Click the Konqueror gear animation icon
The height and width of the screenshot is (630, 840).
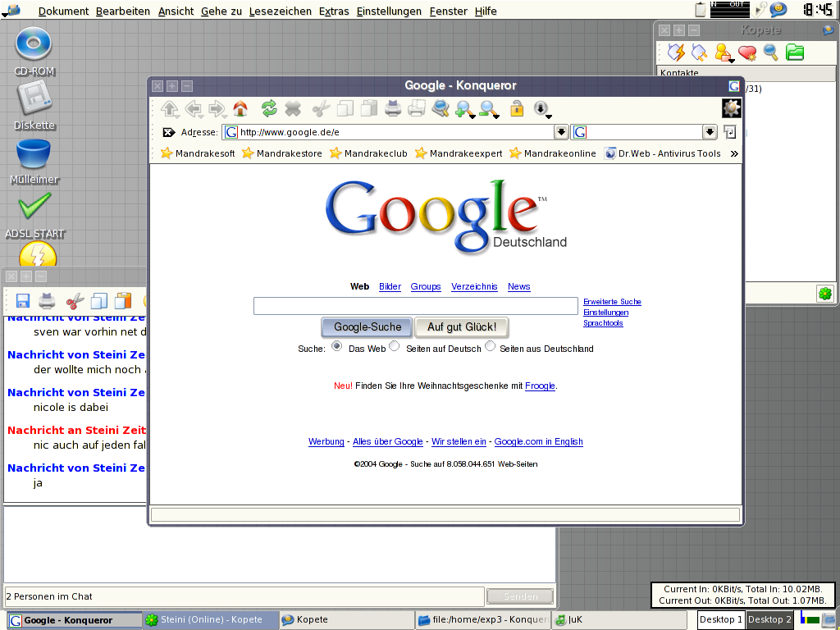731,108
